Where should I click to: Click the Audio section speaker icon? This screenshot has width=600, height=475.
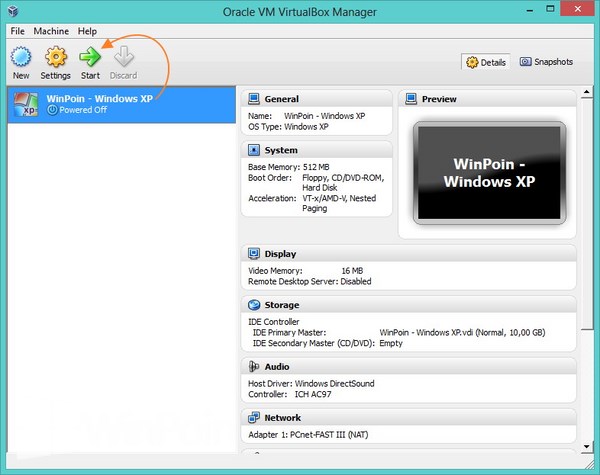click(x=254, y=367)
